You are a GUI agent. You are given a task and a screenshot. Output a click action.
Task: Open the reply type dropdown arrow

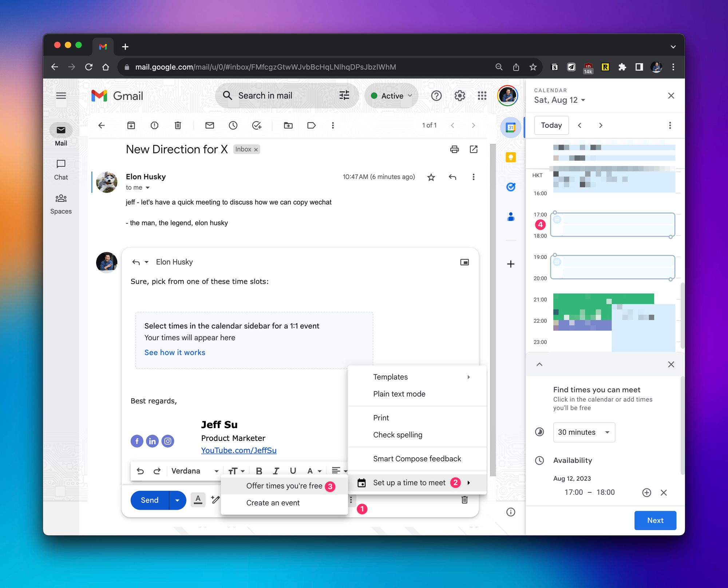coord(146,262)
